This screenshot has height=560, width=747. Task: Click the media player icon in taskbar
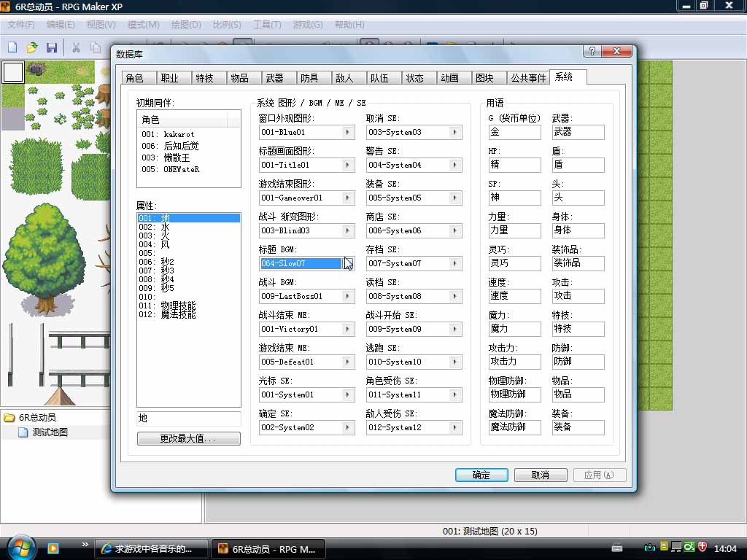click(53, 548)
